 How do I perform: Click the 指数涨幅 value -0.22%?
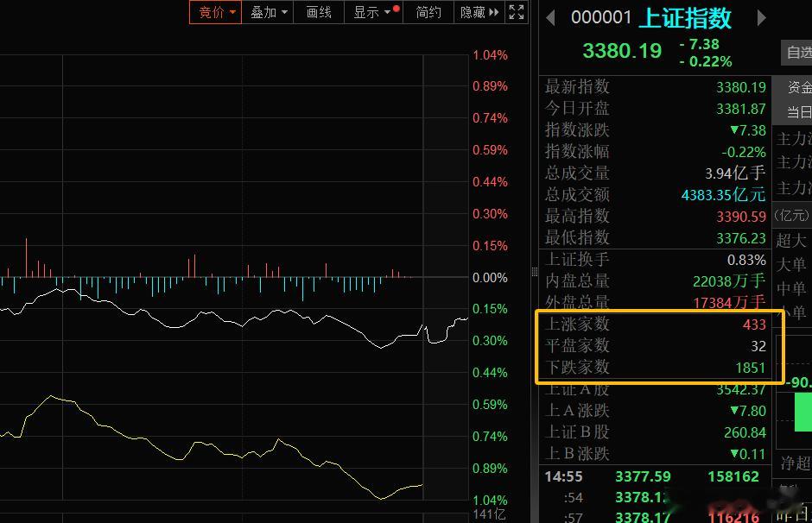(744, 152)
